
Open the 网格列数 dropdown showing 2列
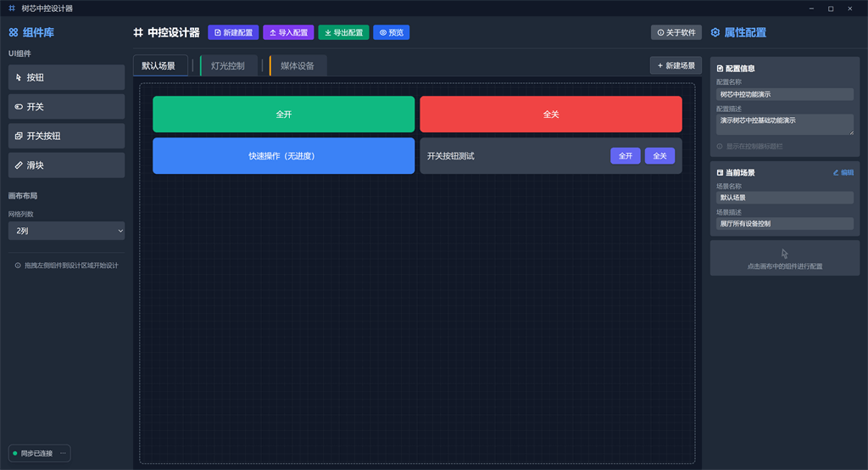[66, 231]
